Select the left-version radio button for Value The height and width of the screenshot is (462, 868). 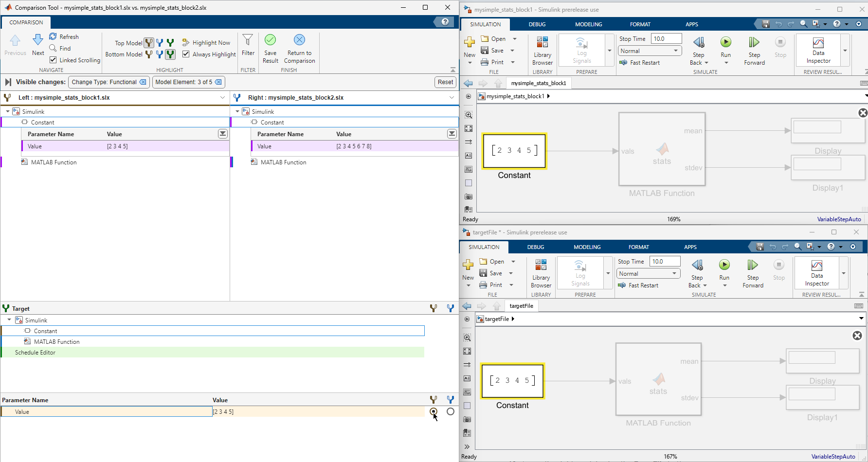(x=434, y=411)
